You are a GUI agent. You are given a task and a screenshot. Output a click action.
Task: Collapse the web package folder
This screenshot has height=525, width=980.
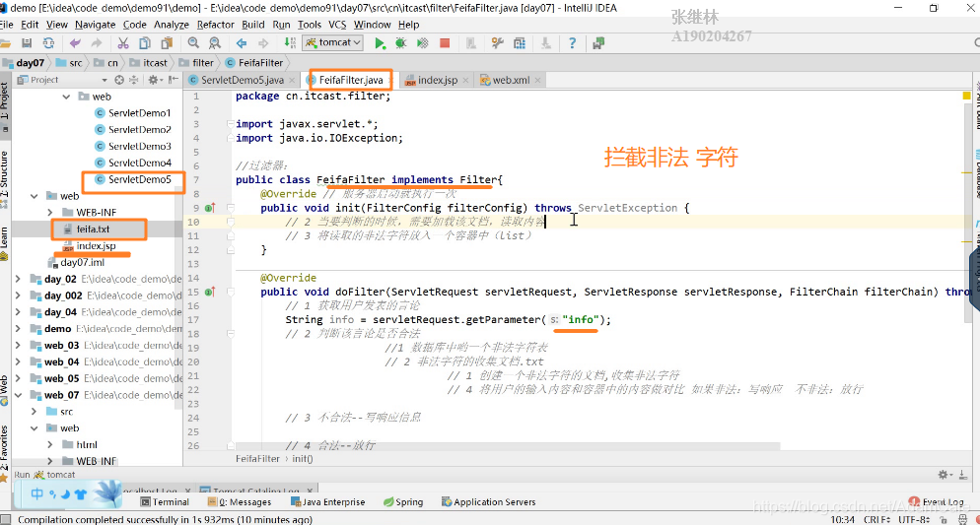(66, 97)
